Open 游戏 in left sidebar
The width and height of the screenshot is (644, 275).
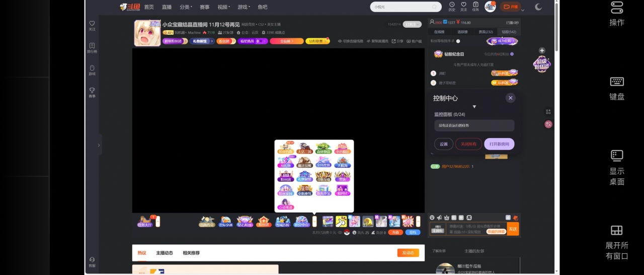coord(92,70)
